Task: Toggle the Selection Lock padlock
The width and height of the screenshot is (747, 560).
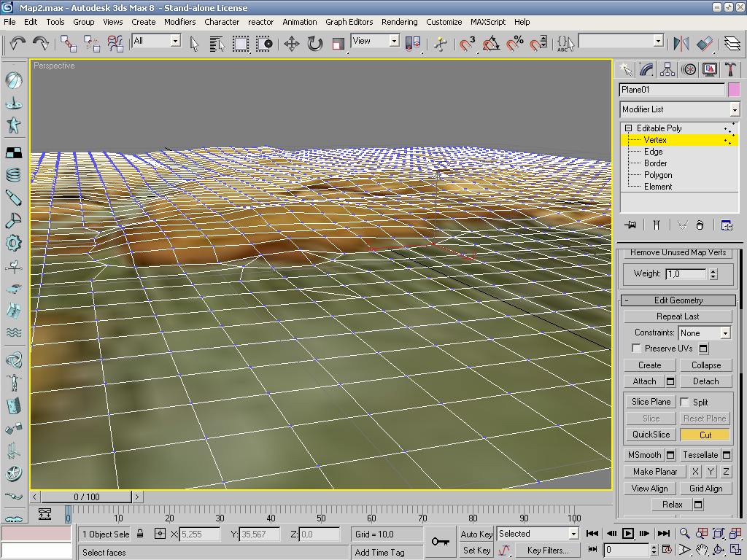Action: pyautogui.click(x=140, y=534)
